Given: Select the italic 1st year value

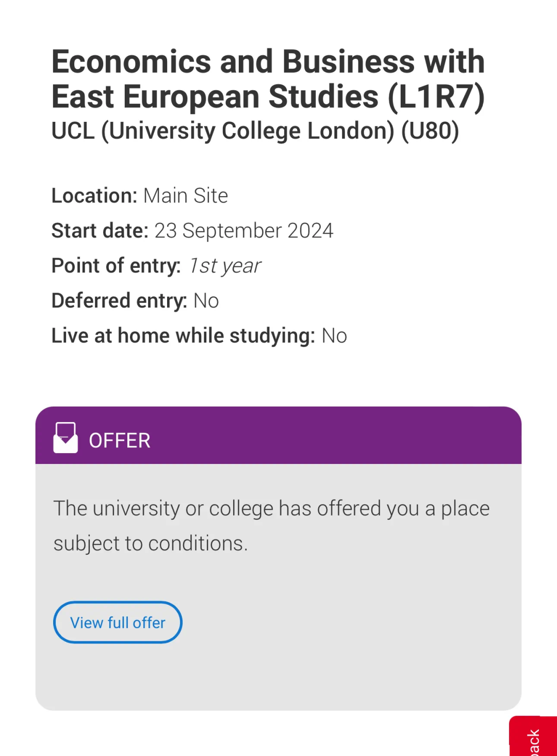Looking at the screenshot, I should pos(225,266).
